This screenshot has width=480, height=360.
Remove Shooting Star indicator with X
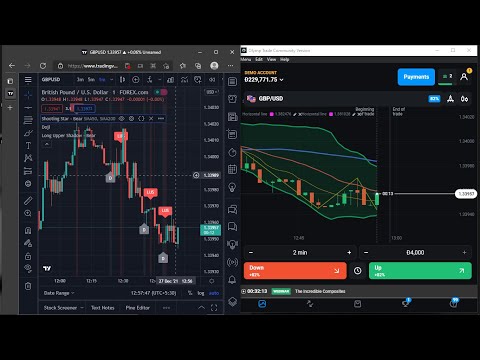[151, 119]
